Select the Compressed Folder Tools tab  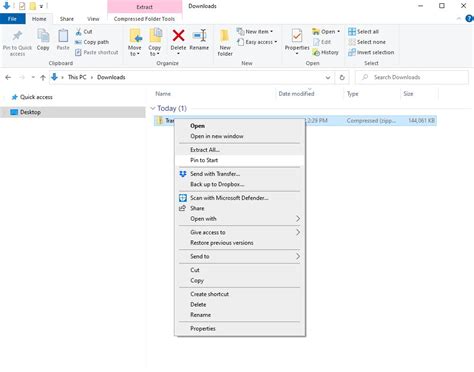coord(144,19)
